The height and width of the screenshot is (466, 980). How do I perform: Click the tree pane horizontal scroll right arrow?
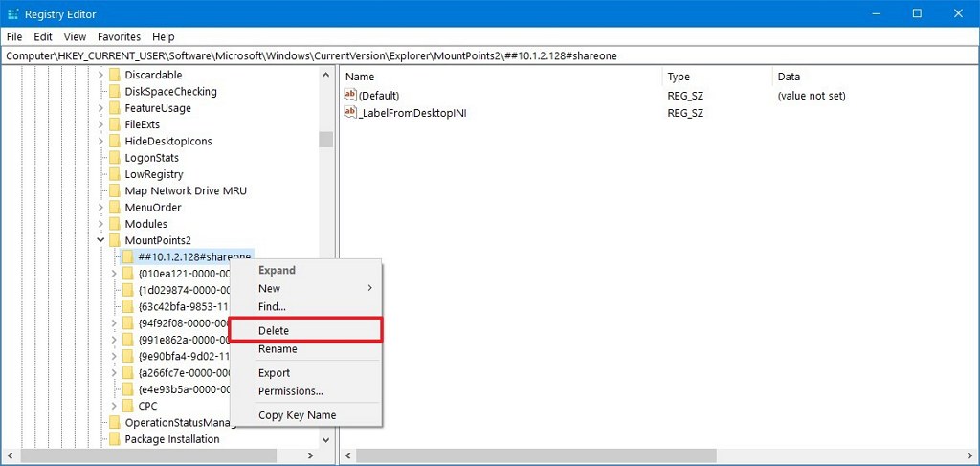pos(311,455)
